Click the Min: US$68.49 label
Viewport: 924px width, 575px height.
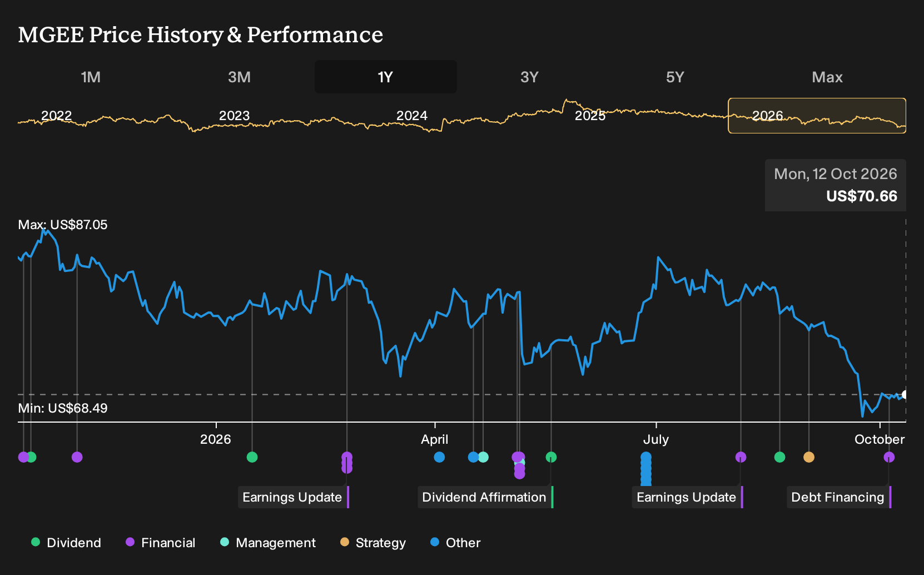(63, 408)
